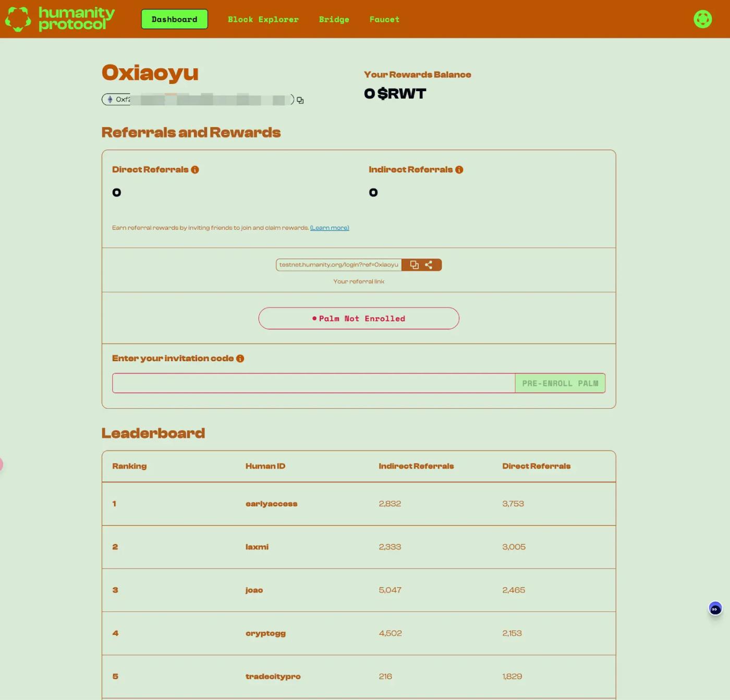Click the Ranking column header
Image resolution: width=730 pixels, height=700 pixels.
129,466
